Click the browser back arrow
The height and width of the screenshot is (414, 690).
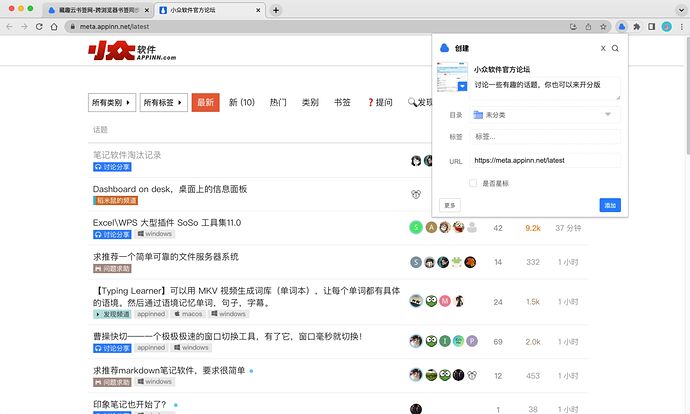point(9,26)
